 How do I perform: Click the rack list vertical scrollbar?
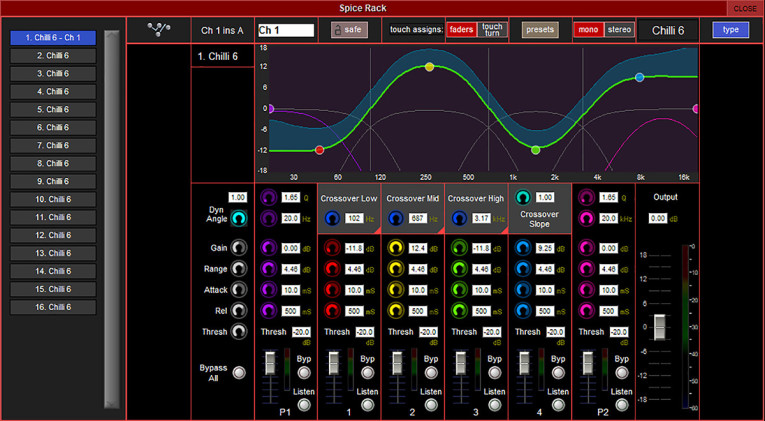pyautogui.click(x=112, y=219)
